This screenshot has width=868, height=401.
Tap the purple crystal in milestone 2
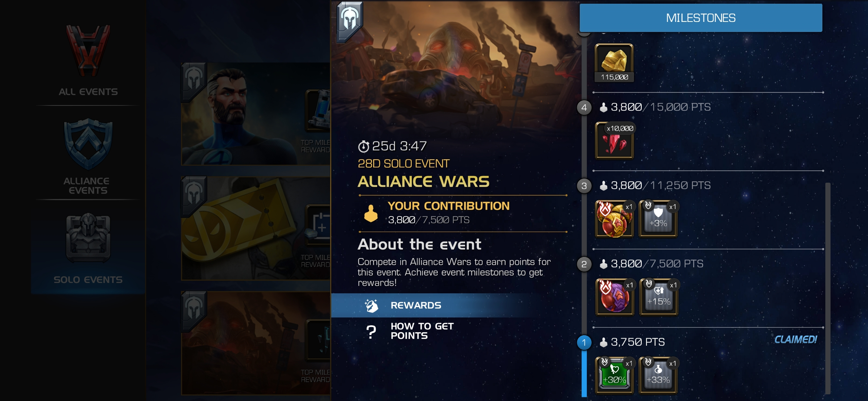tap(615, 297)
